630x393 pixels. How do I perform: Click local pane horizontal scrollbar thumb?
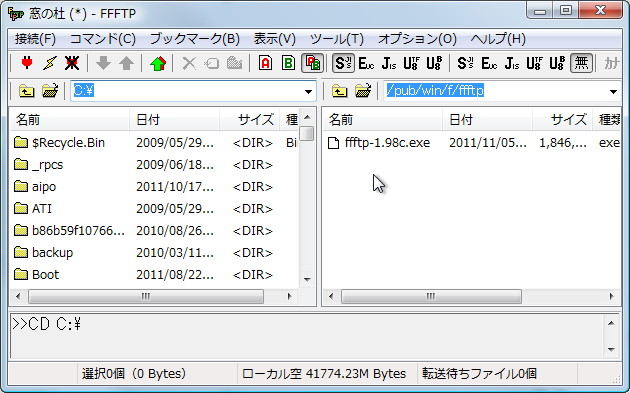point(146,297)
